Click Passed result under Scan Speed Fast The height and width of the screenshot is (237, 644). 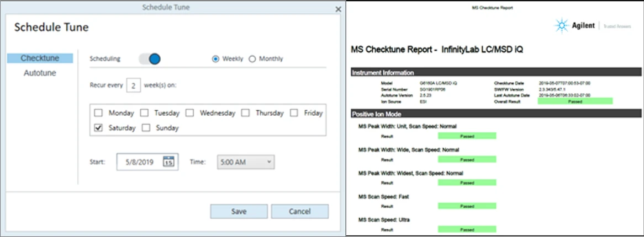467,206
